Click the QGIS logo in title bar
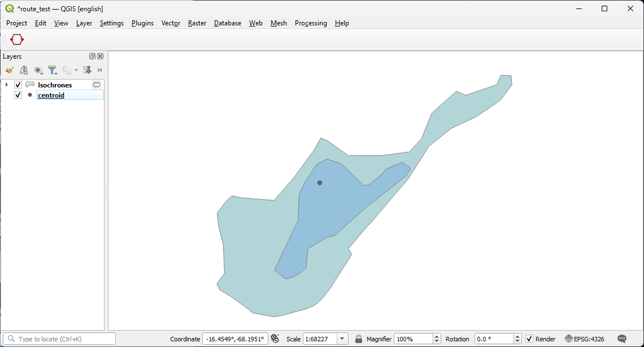 pos(10,8)
